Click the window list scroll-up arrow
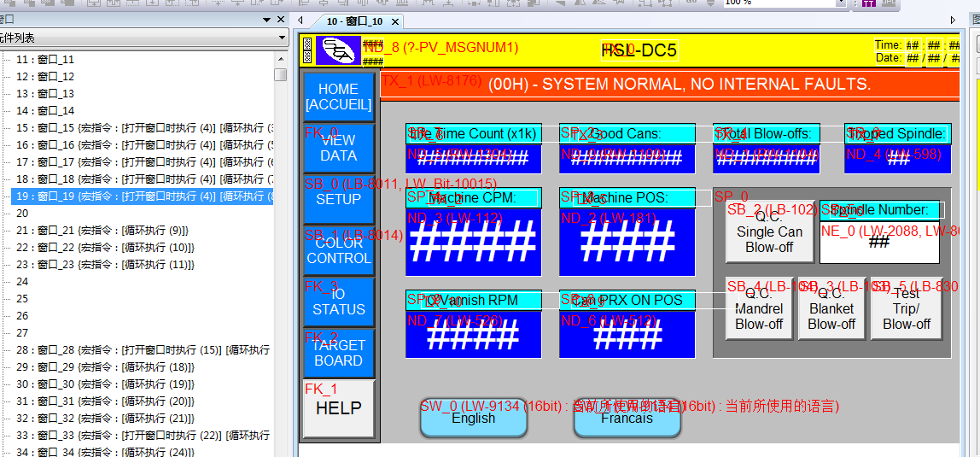The width and height of the screenshot is (980, 457). [x=280, y=59]
